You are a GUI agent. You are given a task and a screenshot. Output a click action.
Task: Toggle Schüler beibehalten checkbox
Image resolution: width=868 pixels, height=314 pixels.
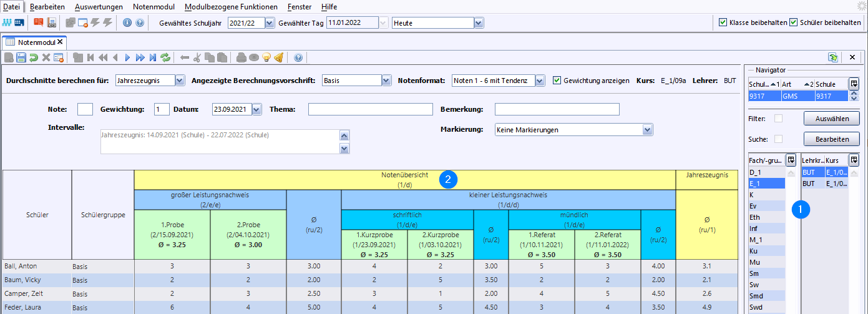tap(794, 22)
